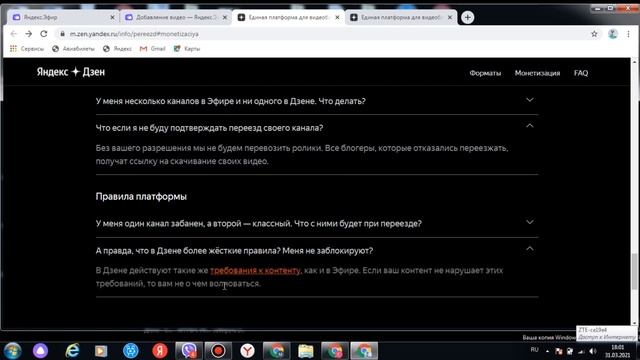Close the active Единая платформа tab
Image resolution: width=640 pixels, height=360 pixels.
[x=337, y=17]
